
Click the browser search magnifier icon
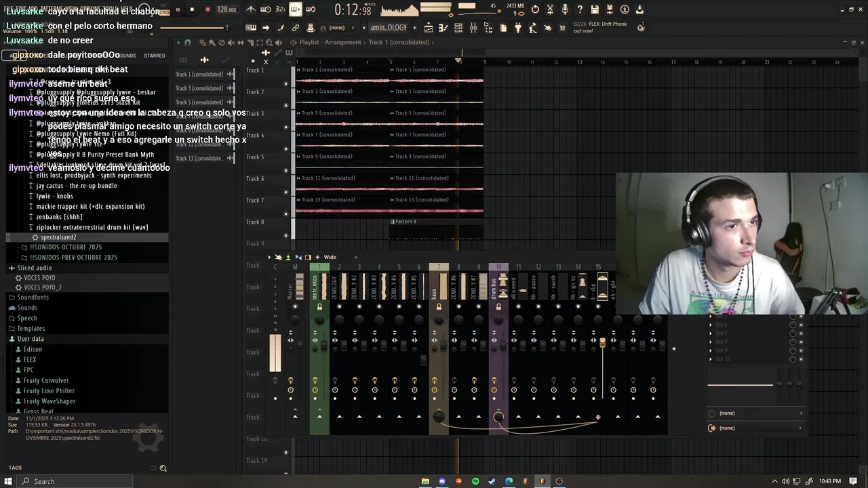(x=163, y=468)
